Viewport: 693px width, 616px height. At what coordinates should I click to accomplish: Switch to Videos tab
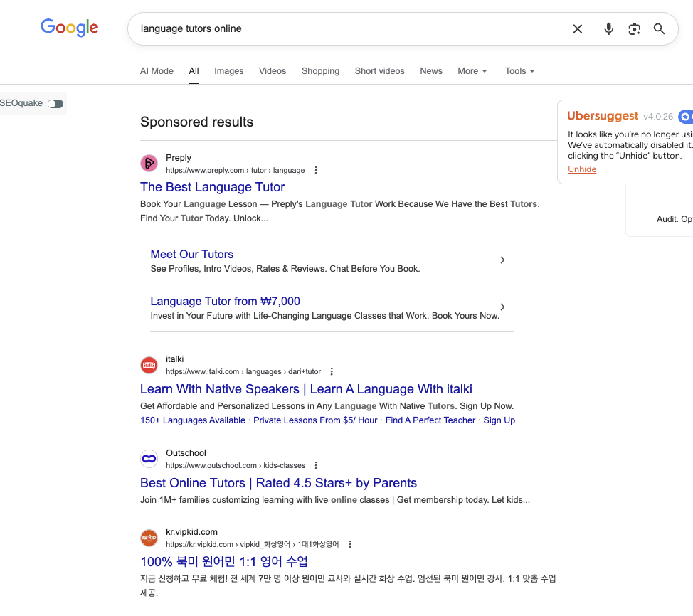(273, 71)
